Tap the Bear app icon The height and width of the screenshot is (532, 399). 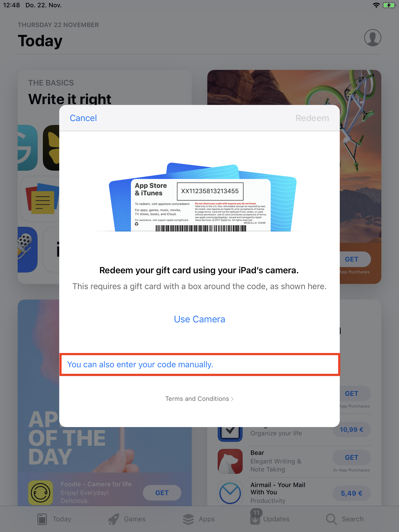(230, 461)
